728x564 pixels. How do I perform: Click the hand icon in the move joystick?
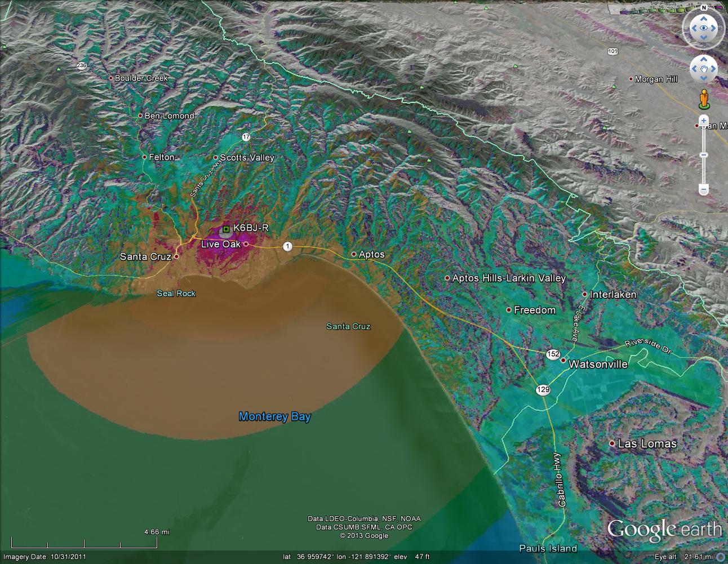[x=703, y=69]
